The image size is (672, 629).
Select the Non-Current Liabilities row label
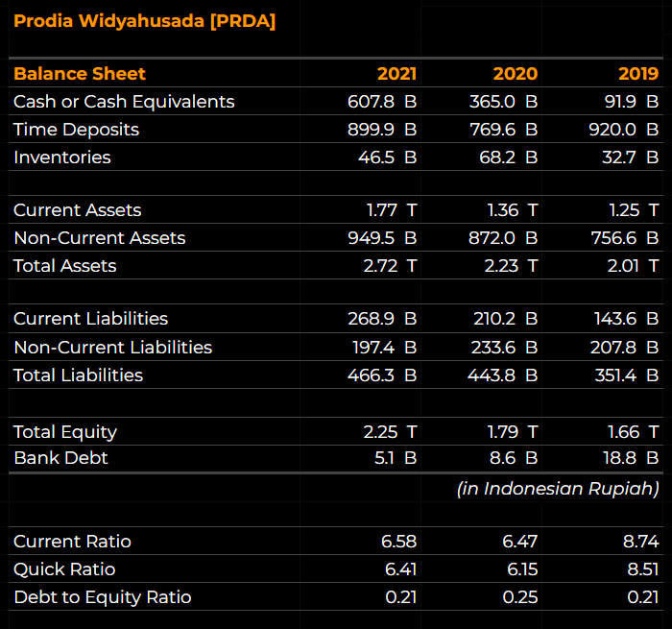tap(112, 348)
